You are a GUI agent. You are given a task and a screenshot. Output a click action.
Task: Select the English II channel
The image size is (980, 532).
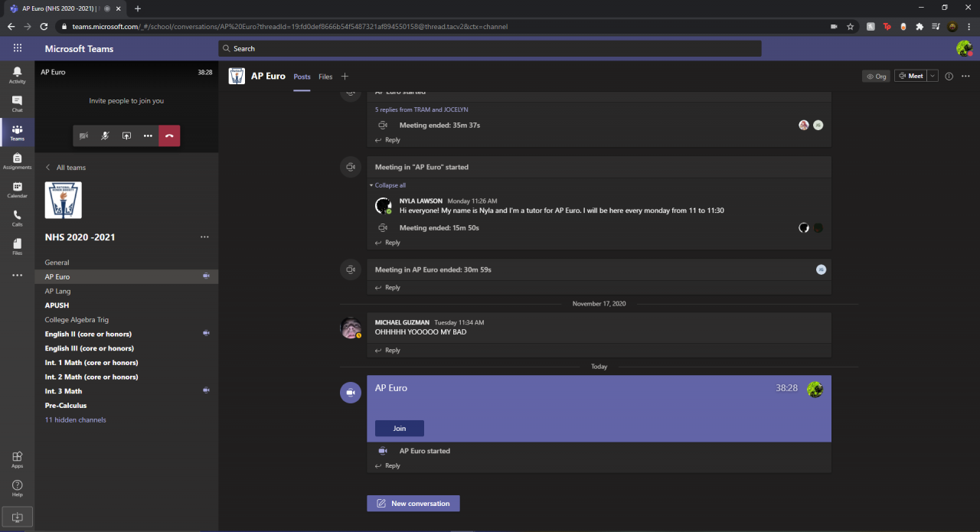126,334
